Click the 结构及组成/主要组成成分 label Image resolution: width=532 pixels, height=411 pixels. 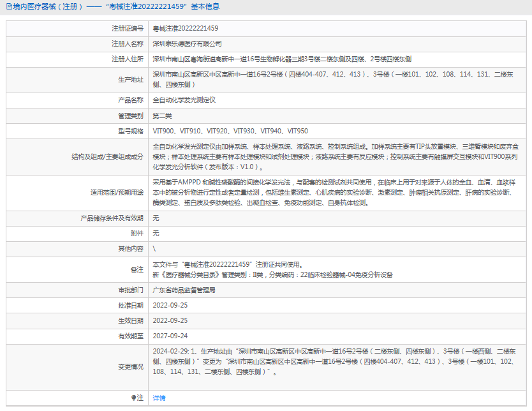point(107,157)
